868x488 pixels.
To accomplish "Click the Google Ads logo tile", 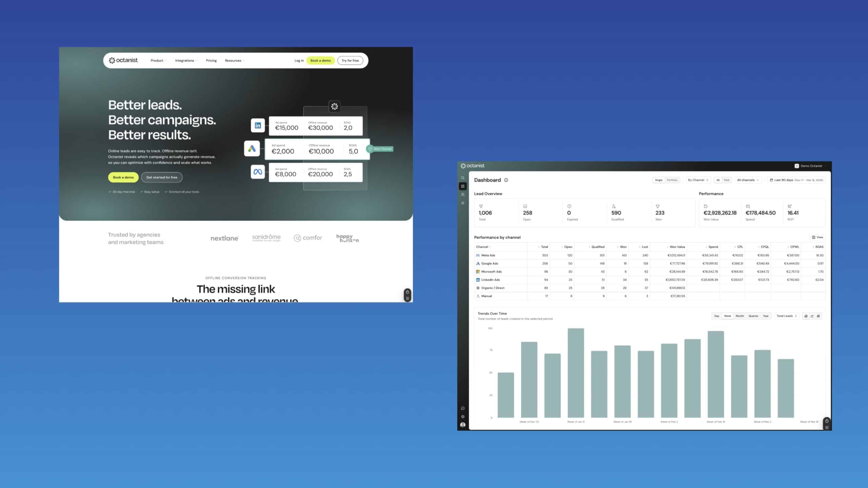I will click(x=252, y=149).
